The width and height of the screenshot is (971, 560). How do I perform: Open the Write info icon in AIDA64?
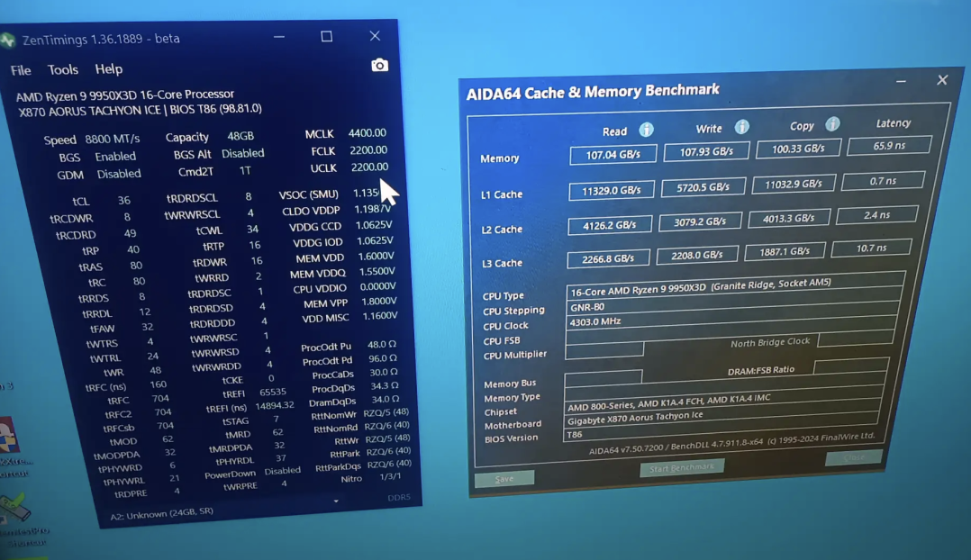point(741,127)
